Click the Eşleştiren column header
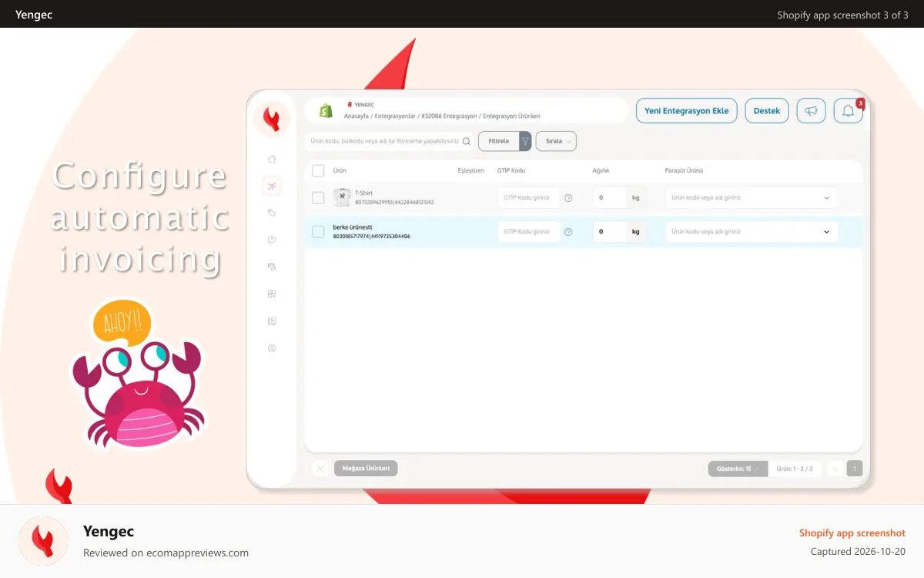Viewport: 924px width, 578px height. point(470,170)
